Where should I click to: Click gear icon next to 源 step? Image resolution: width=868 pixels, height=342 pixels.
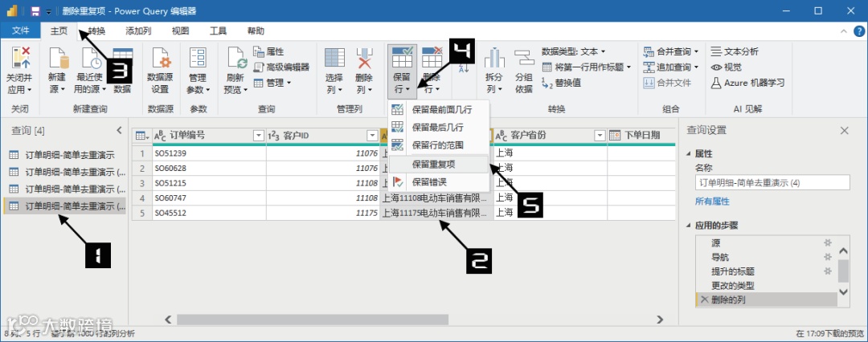click(x=828, y=243)
